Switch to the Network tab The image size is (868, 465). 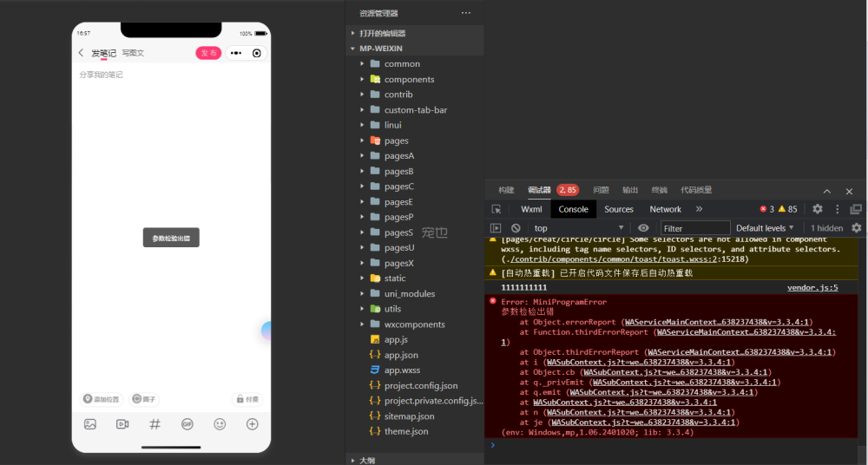tap(665, 209)
